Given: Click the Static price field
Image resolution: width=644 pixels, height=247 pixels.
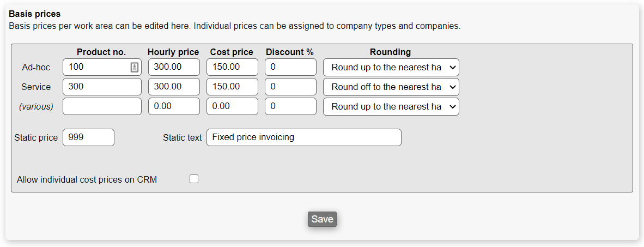Looking at the screenshot, I should click(88, 137).
